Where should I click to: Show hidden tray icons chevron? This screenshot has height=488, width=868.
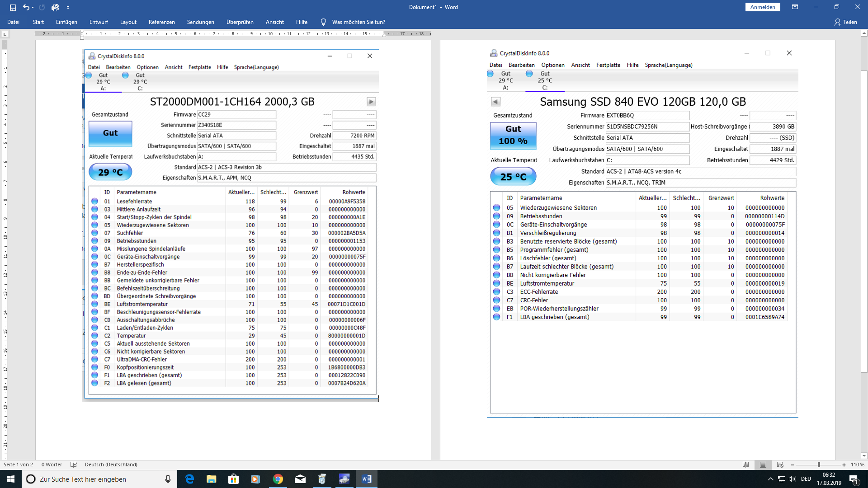[770, 479]
